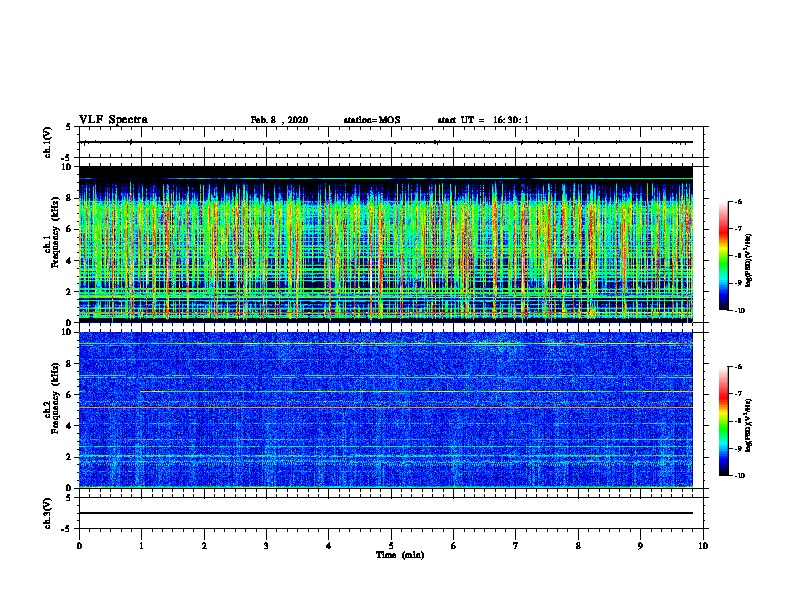Image resolution: width=792 pixels, height=612 pixels.
Task: Click the ch.2 colorbar unit label log(PSD)
Action: 748,425
